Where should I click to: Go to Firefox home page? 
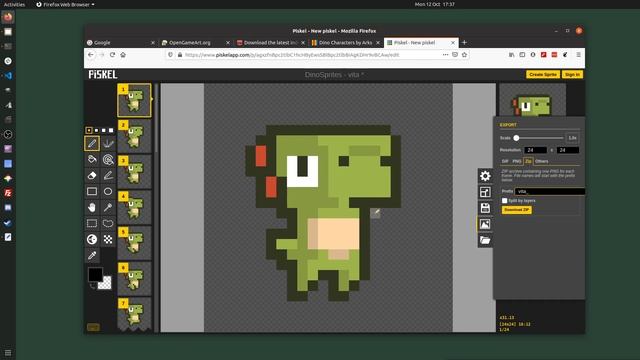[123, 55]
